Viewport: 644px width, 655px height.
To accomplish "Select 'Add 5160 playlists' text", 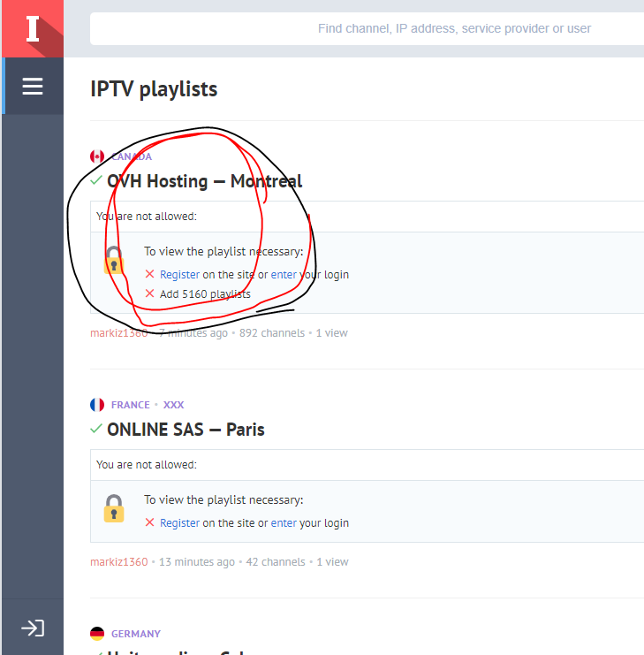I will pos(205,294).
